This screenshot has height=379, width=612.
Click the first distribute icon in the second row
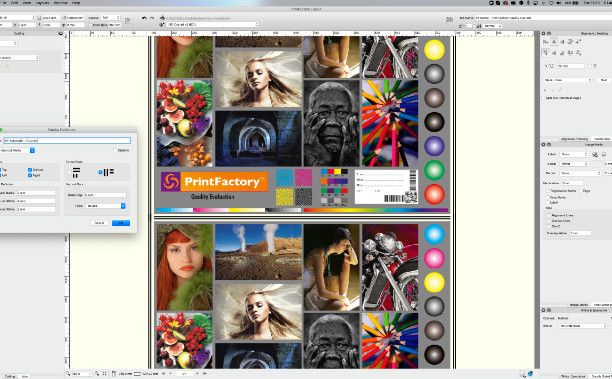click(546, 52)
